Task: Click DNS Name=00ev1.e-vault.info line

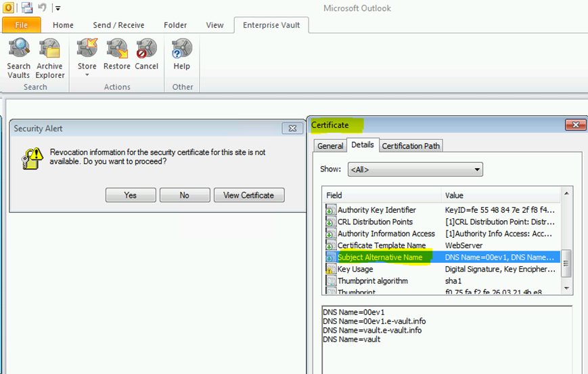Action: pos(374,321)
